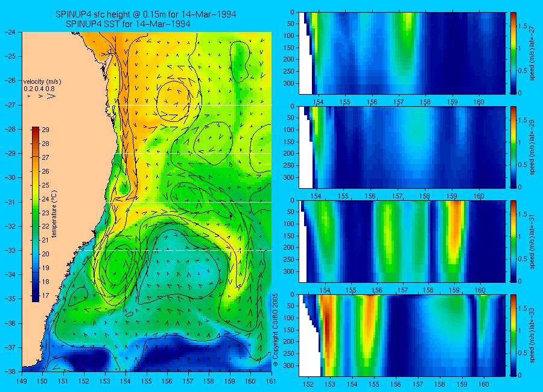Image resolution: width=543 pixels, height=392 pixels.
Task: Open the lat=-31 speed cross-section panel
Action: click(402, 241)
